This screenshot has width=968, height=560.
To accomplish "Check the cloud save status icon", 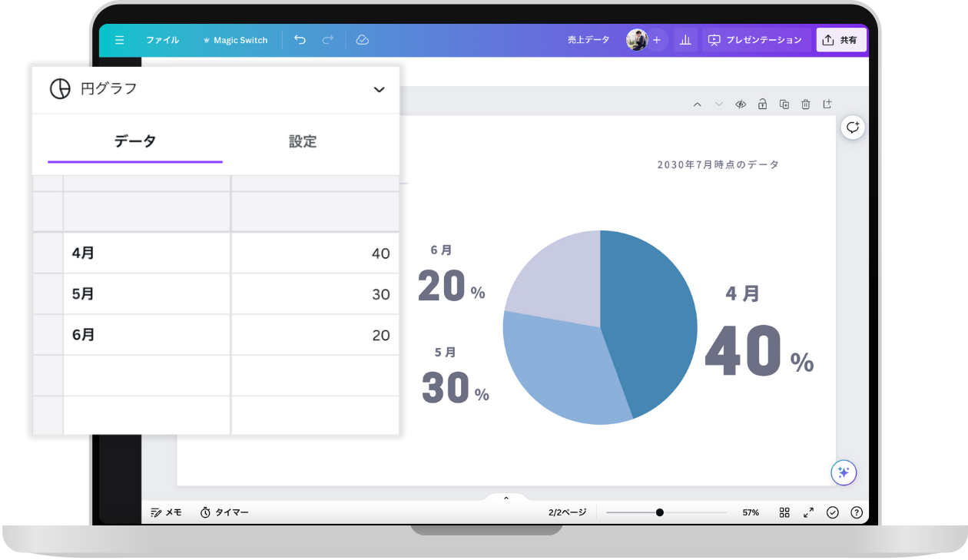I will click(363, 40).
